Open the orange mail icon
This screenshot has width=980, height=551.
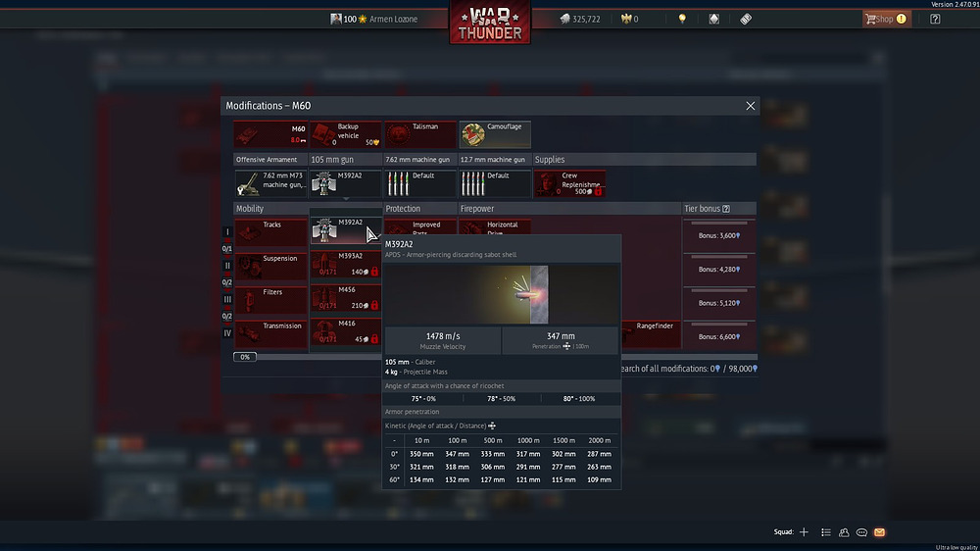pos(879,532)
